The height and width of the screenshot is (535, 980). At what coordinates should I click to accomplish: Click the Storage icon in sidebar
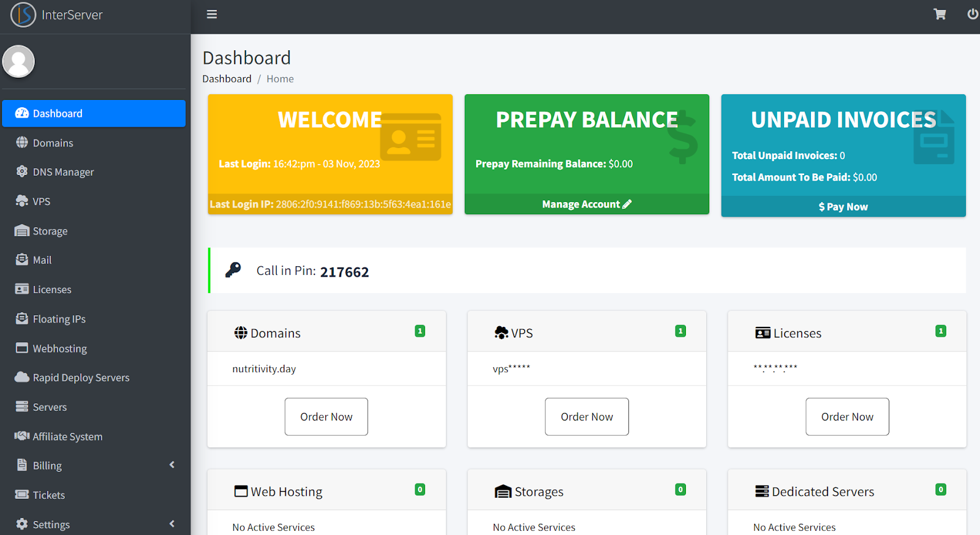coord(22,231)
